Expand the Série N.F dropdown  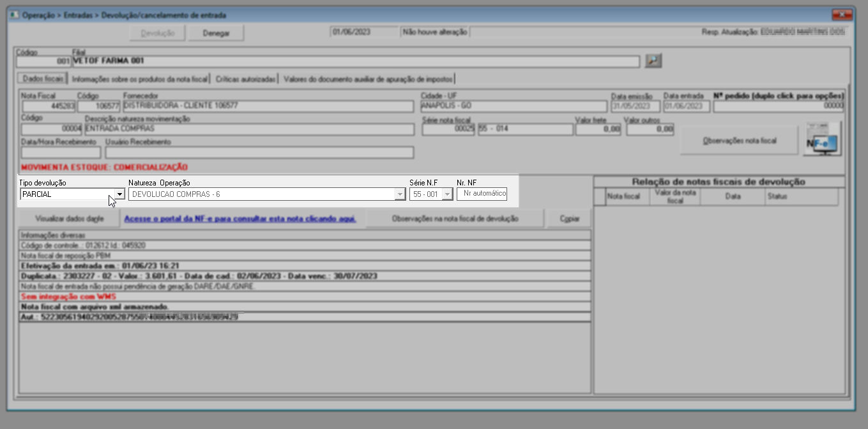(x=447, y=194)
